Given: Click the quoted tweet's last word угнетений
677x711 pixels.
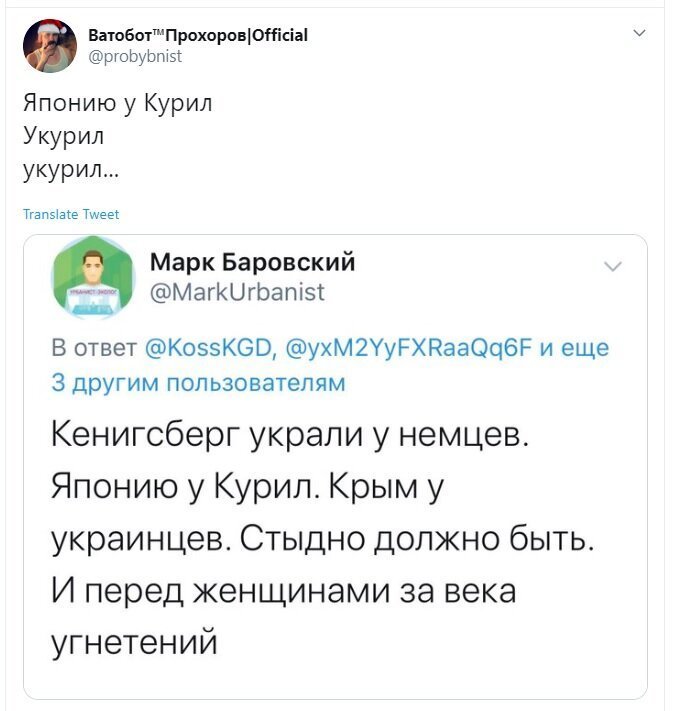Looking at the screenshot, I should click(134, 643).
